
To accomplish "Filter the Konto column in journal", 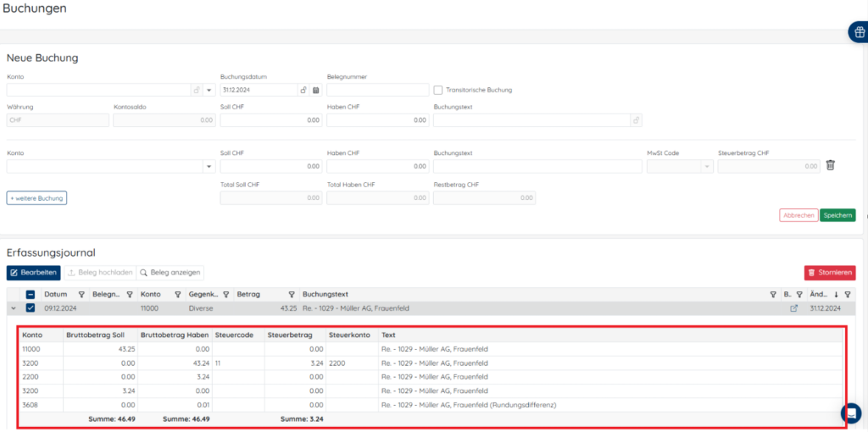I will [x=178, y=294].
